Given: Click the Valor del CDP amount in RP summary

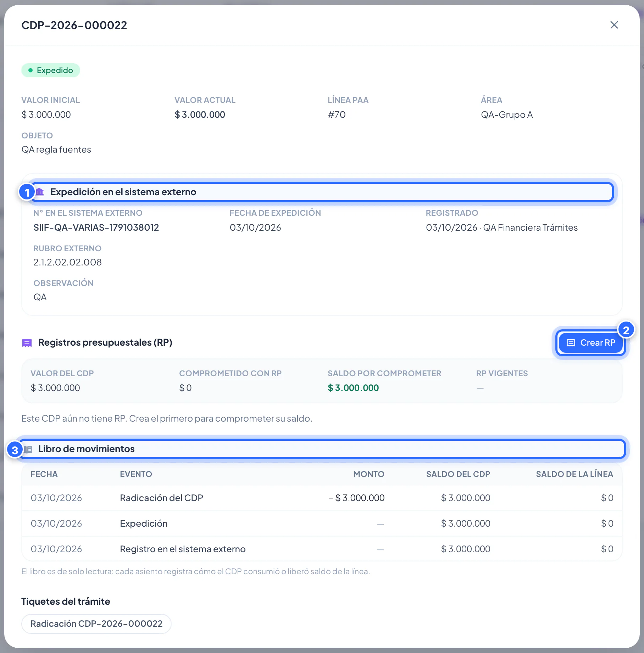Looking at the screenshot, I should pos(55,388).
